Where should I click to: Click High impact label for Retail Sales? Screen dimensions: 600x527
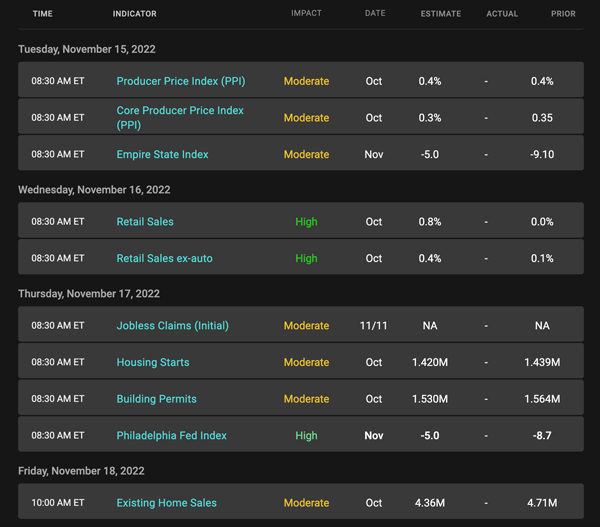click(x=306, y=222)
